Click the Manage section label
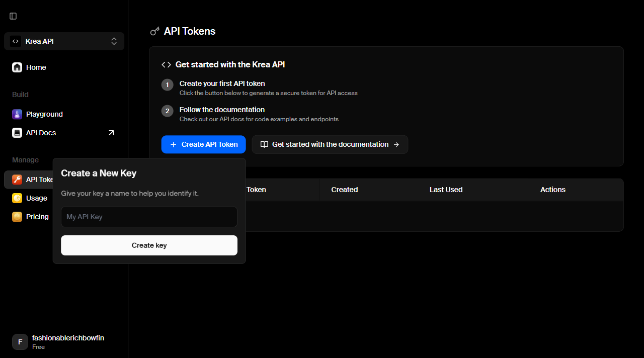 tap(25, 160)
